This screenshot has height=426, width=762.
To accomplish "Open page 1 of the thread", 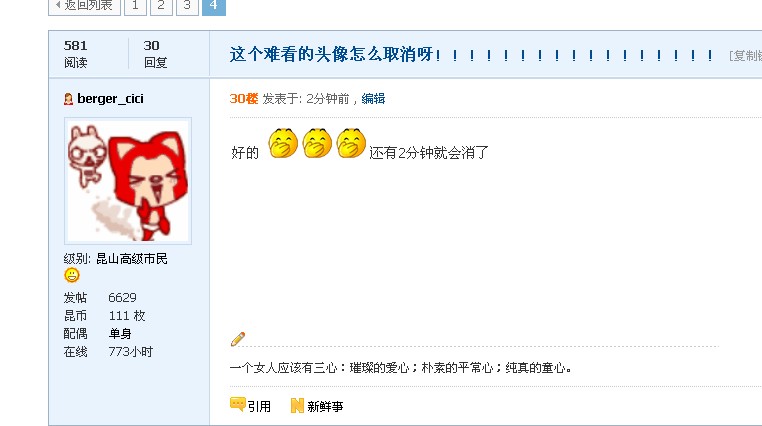I will [x=136, y=6].
